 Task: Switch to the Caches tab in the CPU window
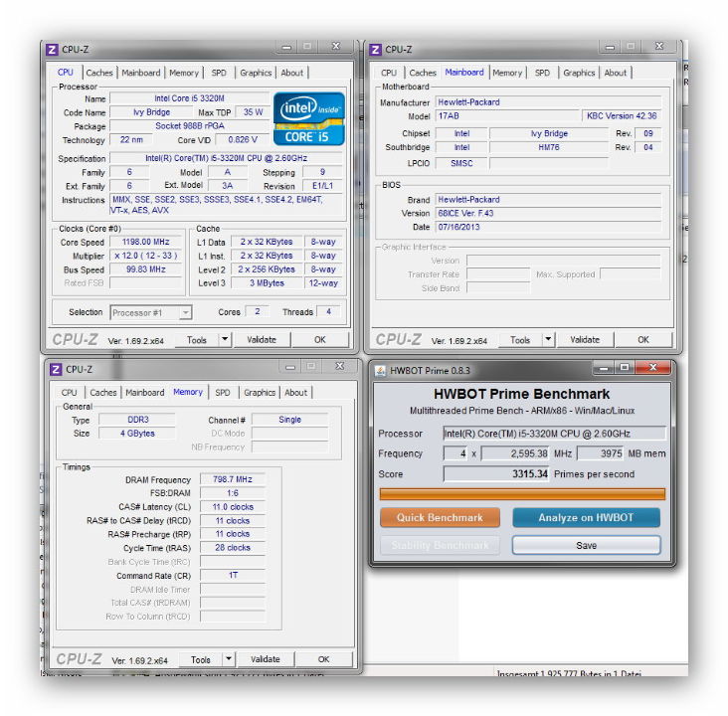click(x=99, y=73)
